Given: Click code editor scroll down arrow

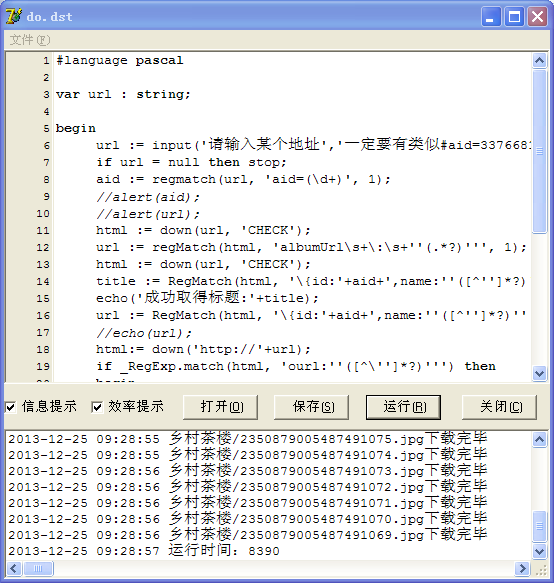Looking at the screenshot, I should [539, 373].
